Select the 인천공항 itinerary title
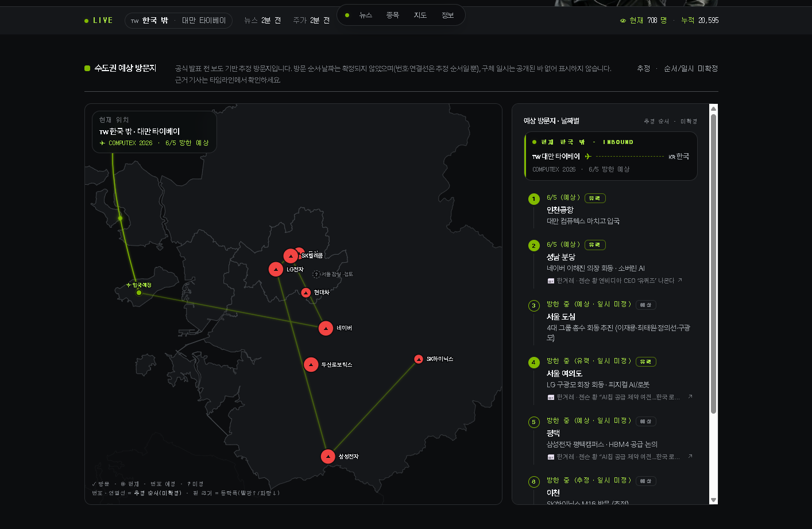The width and height of the screenshot is (812, 529). pyautogui.click(x=560, y=210)
